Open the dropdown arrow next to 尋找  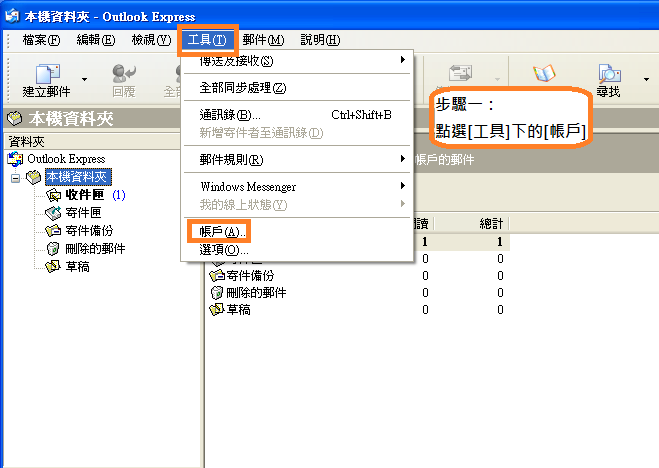[646, 79]
